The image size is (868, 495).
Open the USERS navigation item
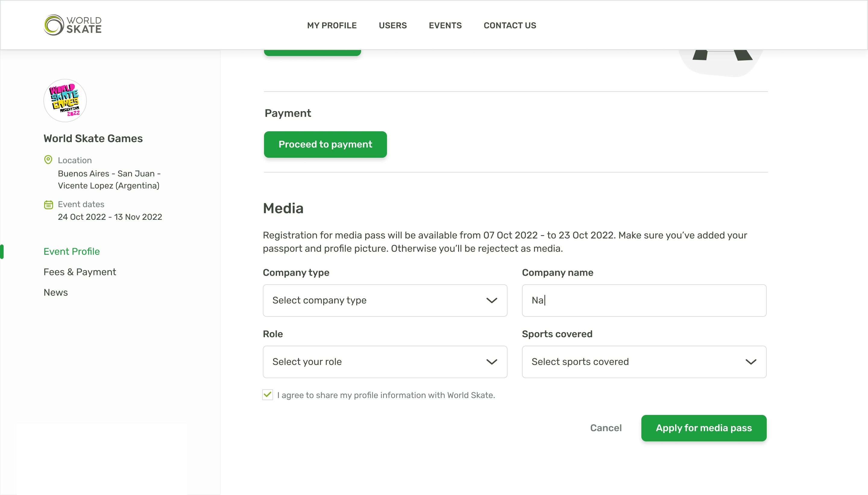tap(393, 26)
